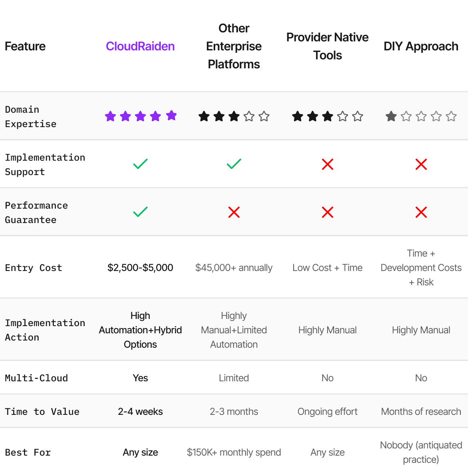
Task: Select the DIY Approach column header
Action: pos(421,46)
